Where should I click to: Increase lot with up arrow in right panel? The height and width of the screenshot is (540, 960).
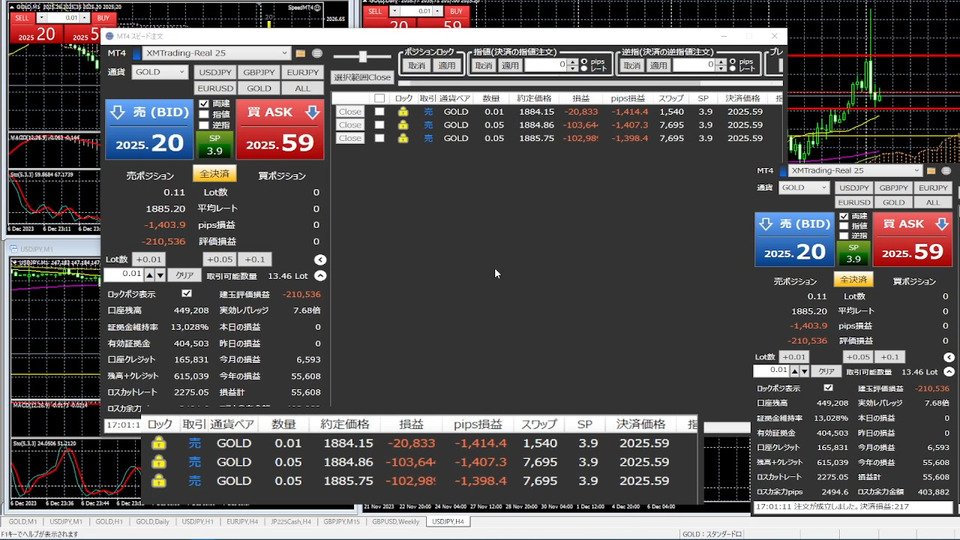795,371
